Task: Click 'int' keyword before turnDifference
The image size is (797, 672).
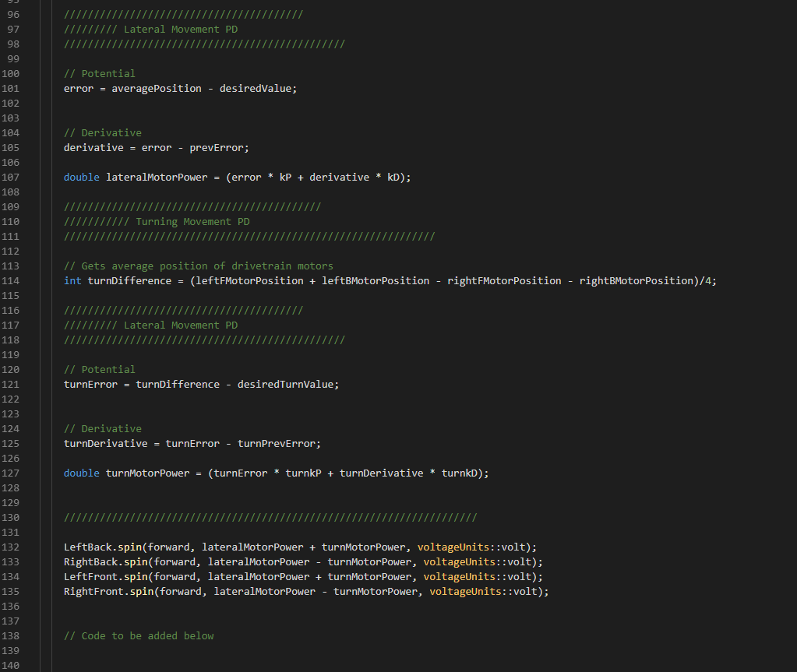Action: click(72, 281)
